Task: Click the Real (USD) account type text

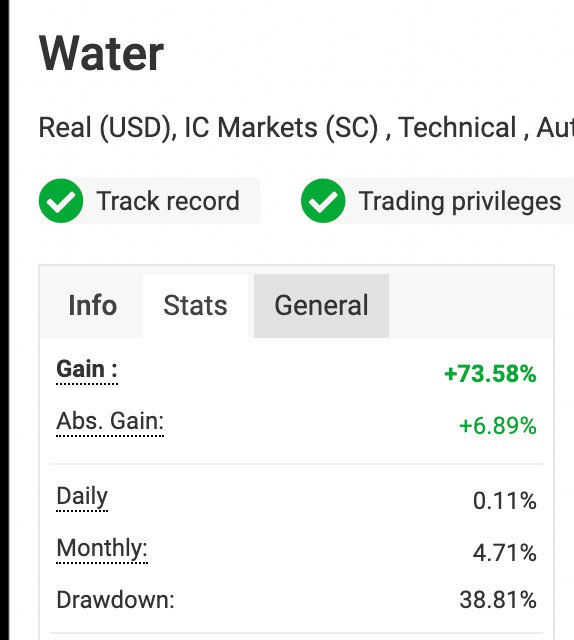Action: [107, 128]
